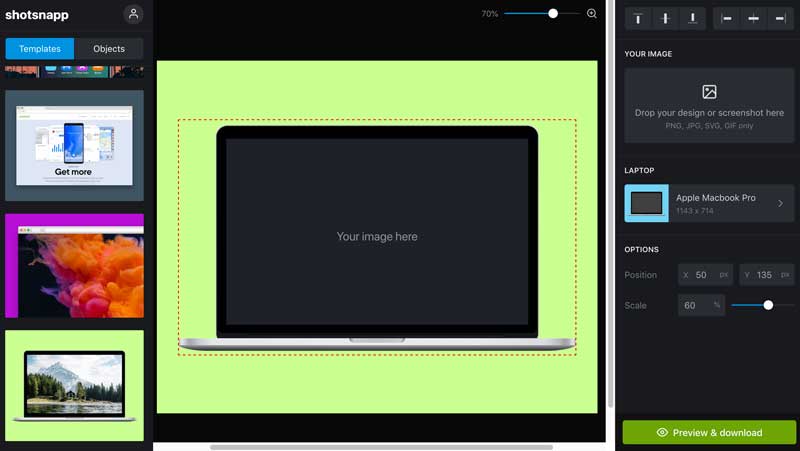Click the canvas horizontal scrollbar
The height and width of the screenshot is (451, 800).
pyautogui.click(x=381, y=447)
